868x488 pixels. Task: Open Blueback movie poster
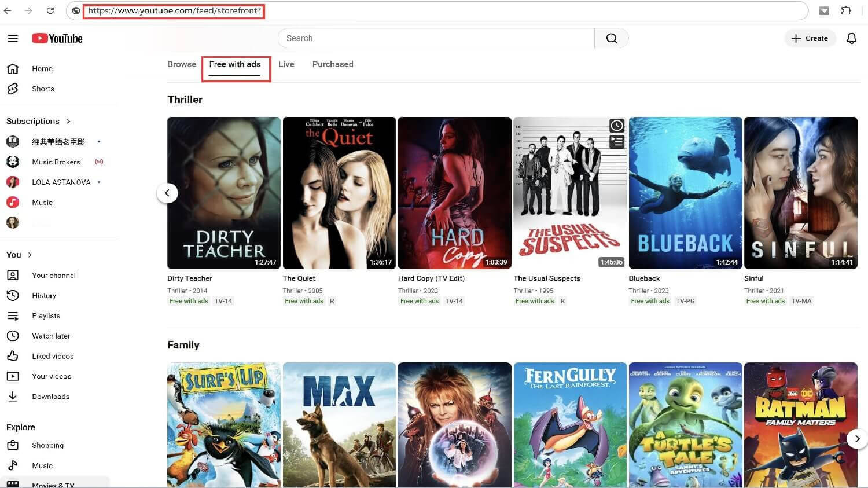tap(685, 193)
